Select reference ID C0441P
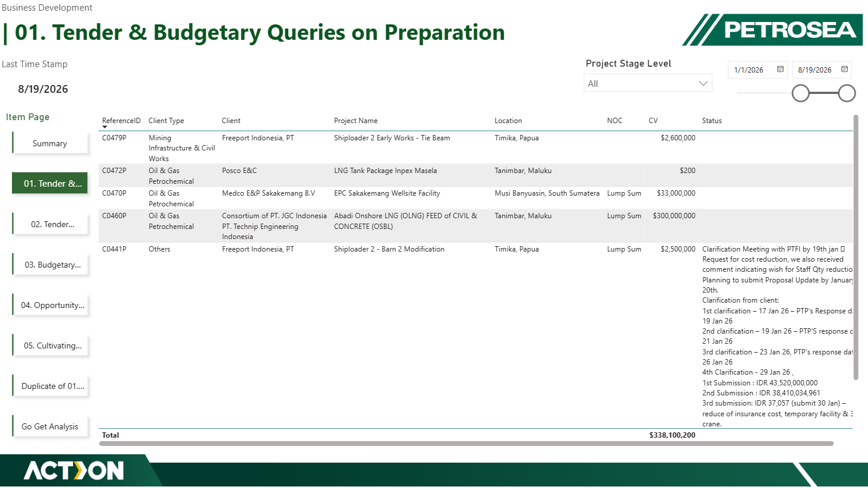 114,249
